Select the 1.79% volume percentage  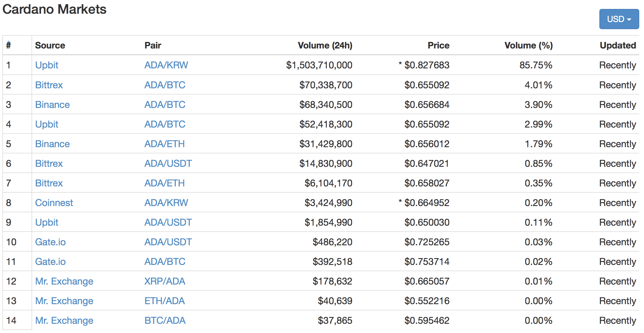coord(538,144)
